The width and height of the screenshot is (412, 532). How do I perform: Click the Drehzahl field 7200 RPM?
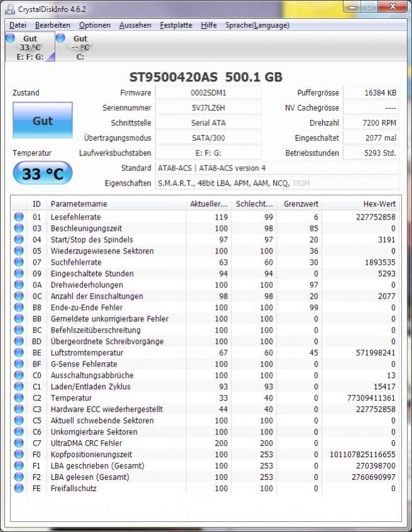(x=371, y=123)
